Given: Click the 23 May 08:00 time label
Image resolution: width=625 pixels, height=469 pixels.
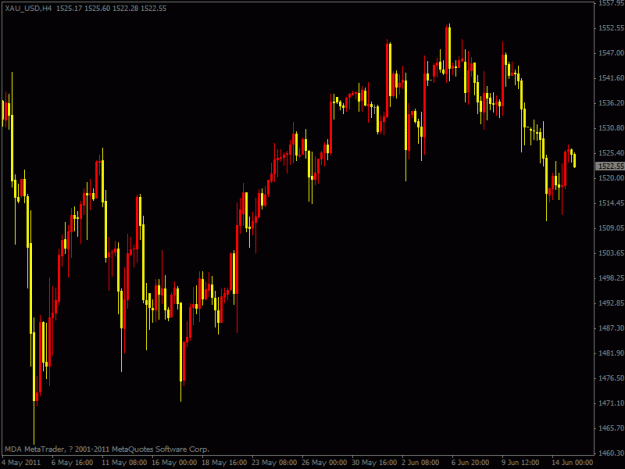Looking at the screenshot, I should point(274,463).
